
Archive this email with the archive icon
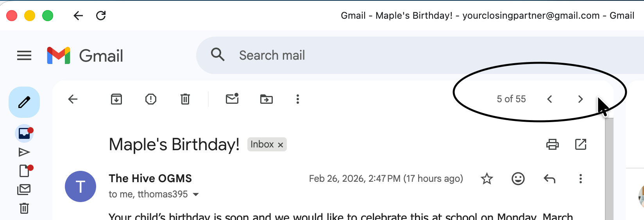(116, 99)
